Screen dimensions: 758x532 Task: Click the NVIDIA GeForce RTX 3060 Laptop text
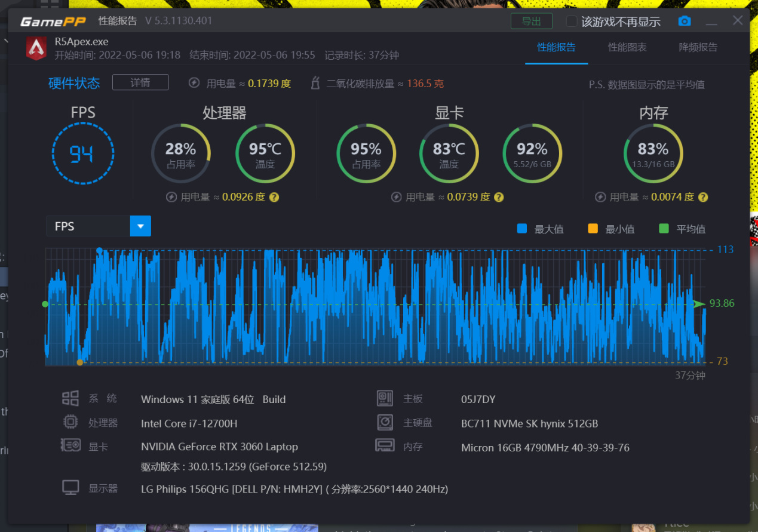coord(219,447)
